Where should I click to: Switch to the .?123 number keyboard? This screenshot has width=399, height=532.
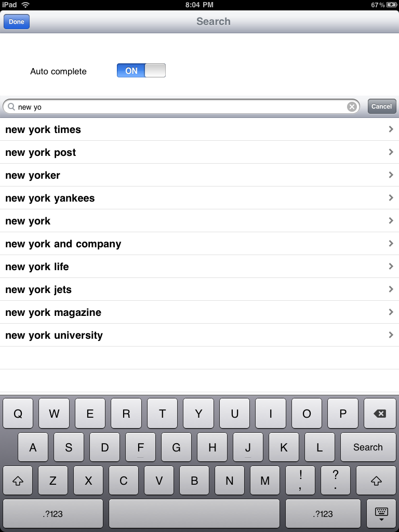[52, 513]
